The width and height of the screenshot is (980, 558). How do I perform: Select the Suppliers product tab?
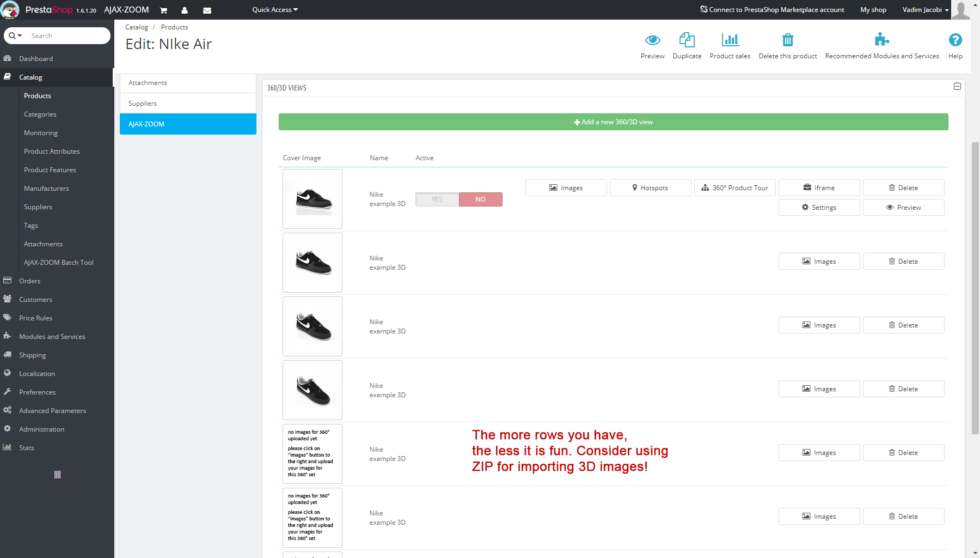(x=188, y=104)
